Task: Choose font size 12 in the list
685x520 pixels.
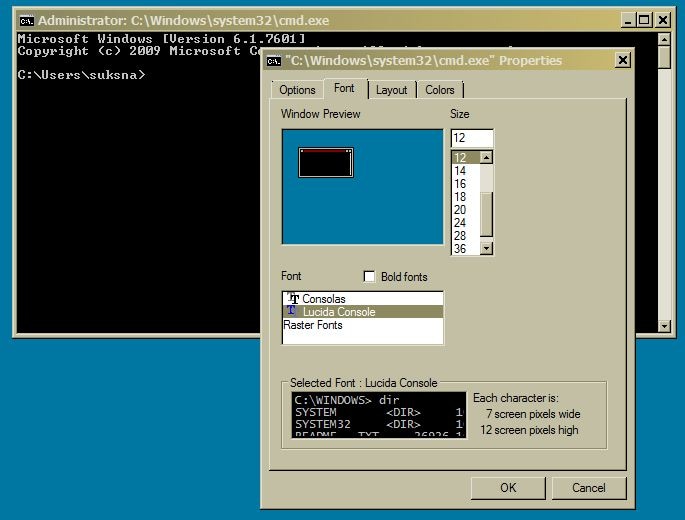Action: coord(466,158)
